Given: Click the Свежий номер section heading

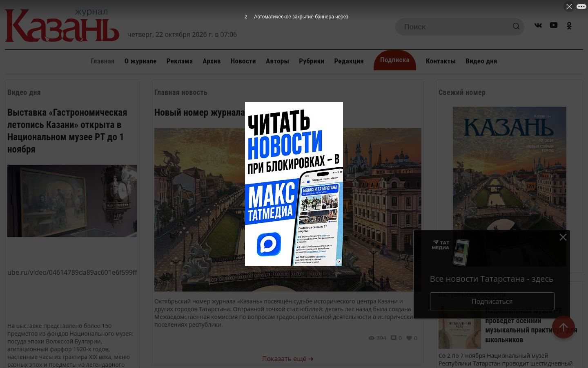Looking at the screenshot, I should click(x=462, y=92).
